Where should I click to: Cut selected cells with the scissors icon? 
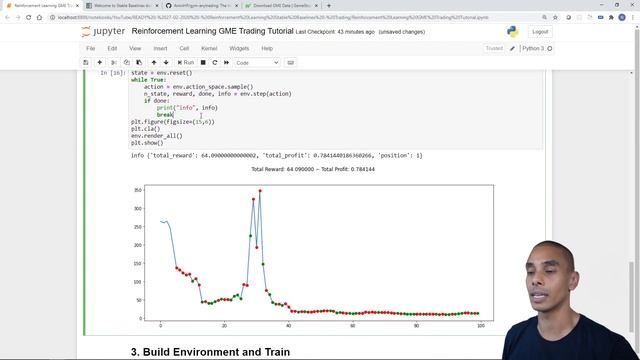point(114,62)
